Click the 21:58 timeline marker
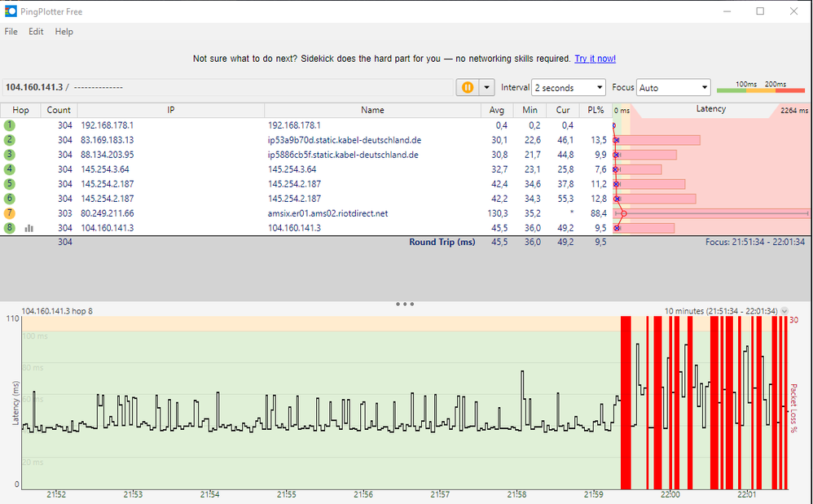 coord(516,495)
